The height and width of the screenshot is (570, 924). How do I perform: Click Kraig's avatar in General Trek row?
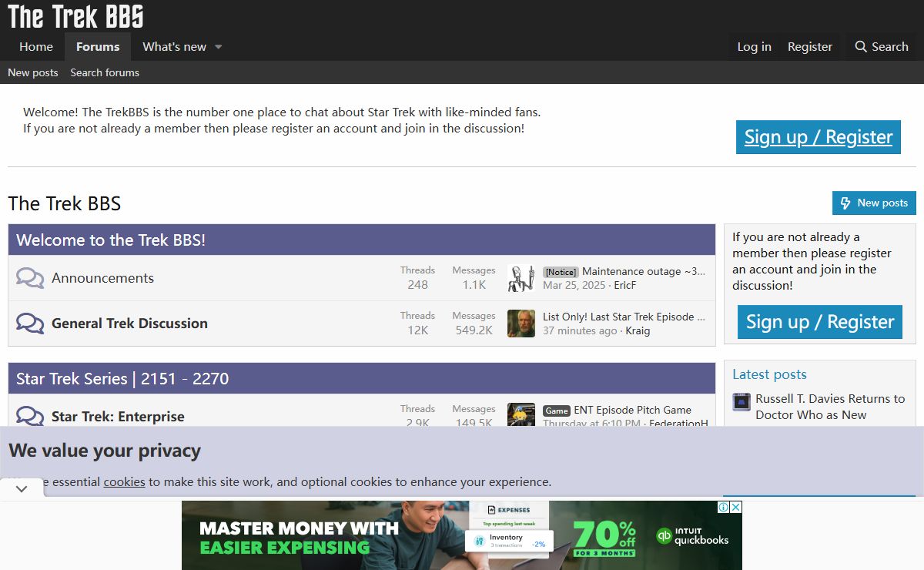[x=521, y=324]
